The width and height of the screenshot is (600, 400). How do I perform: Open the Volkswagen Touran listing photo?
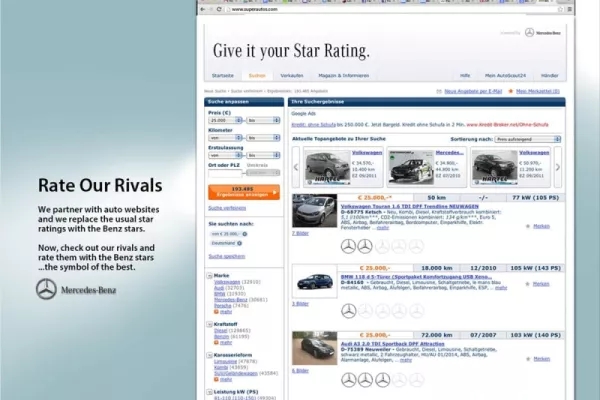pyautogui.click(x=315, y=211)
